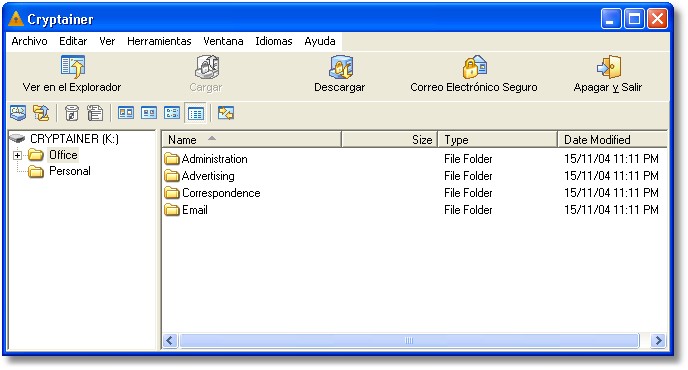Click the Administration folder icon
Screen dimensions: 688x370
coord(172,159)
